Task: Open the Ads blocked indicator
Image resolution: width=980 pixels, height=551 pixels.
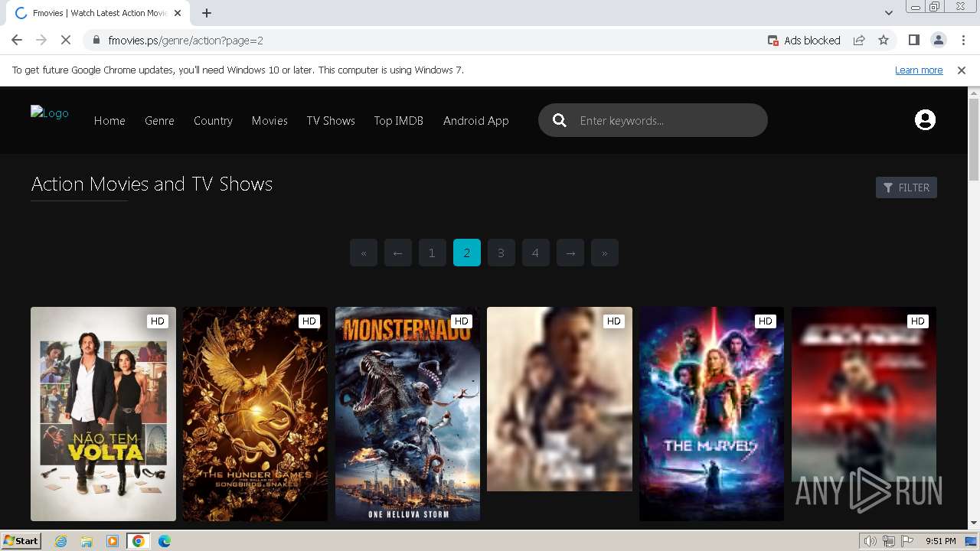Action: 804,41
